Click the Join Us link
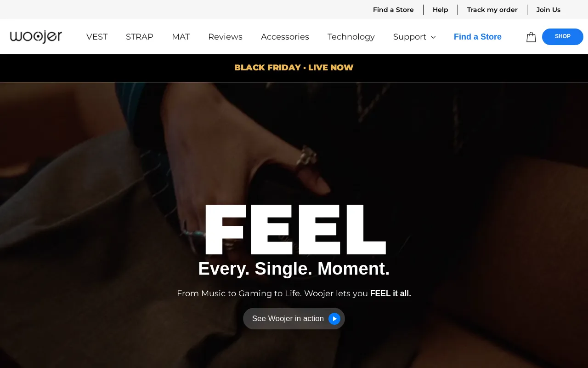Viewport: 588px width, 368px height. (x=548, y=10)
